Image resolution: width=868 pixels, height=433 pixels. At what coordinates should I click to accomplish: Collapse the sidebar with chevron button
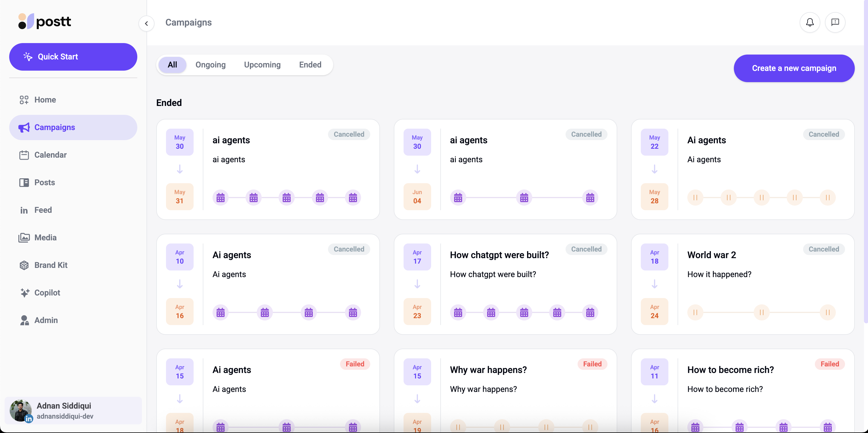[146, 23]
